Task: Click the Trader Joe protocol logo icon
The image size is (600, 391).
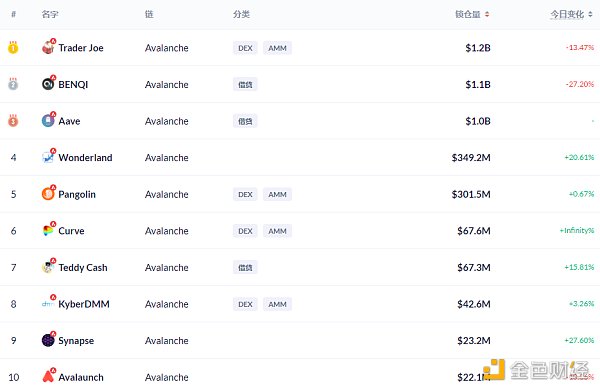Action: 48,48
